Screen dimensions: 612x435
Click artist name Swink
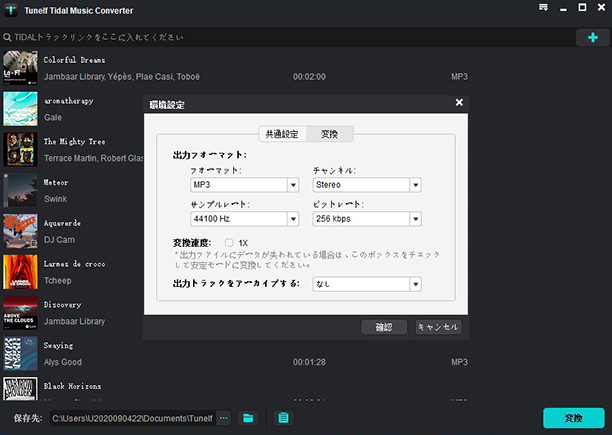(55, 199)
